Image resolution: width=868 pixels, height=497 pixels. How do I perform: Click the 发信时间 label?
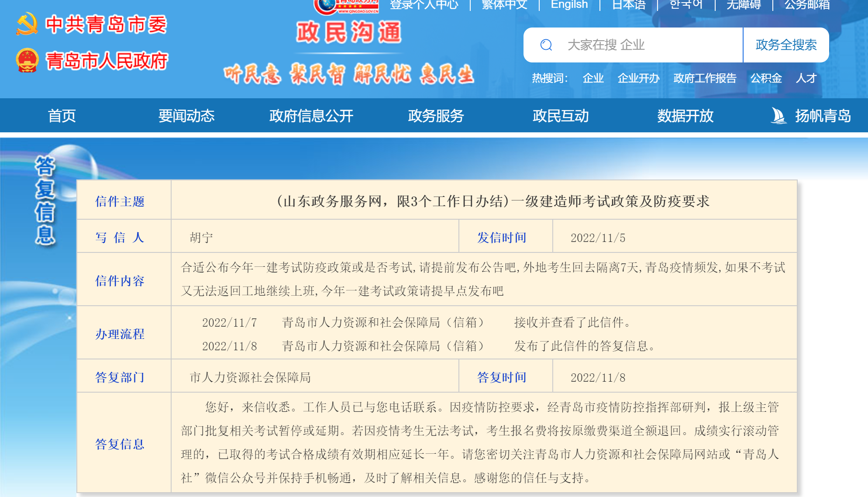pos(502,238)
